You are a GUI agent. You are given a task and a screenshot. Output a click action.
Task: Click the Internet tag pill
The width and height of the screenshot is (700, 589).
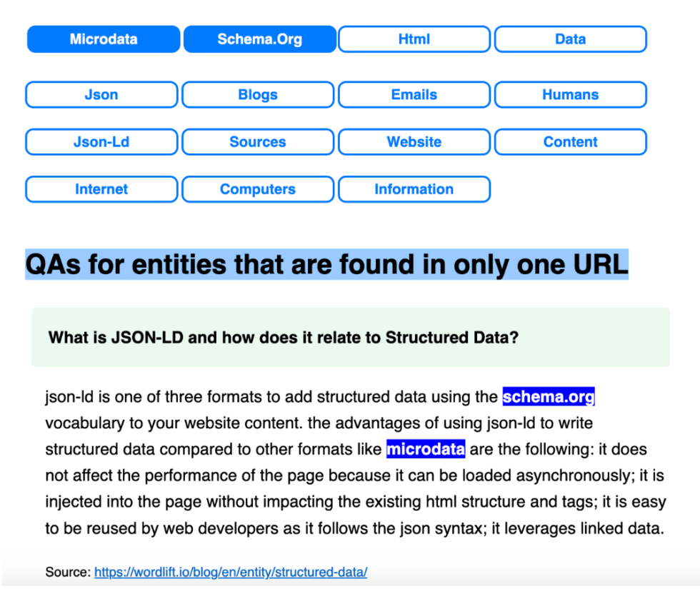coord(101,189)
